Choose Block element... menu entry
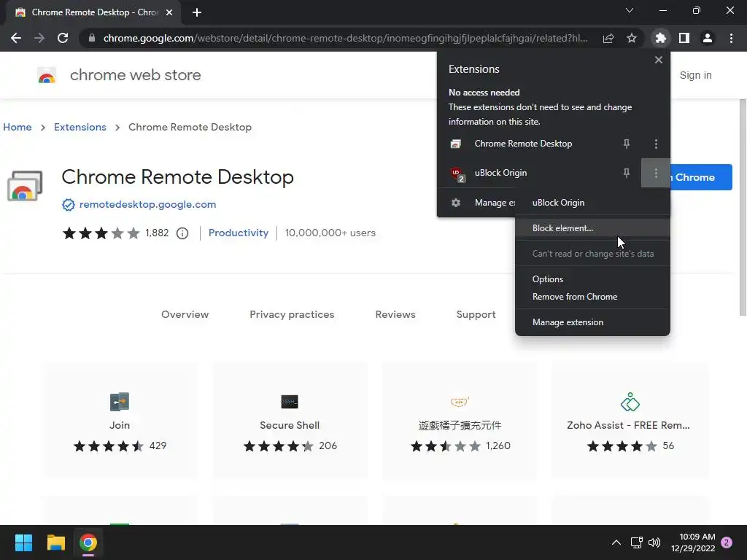Viewport: 747px width, 560px height. [x=592, y=228]
